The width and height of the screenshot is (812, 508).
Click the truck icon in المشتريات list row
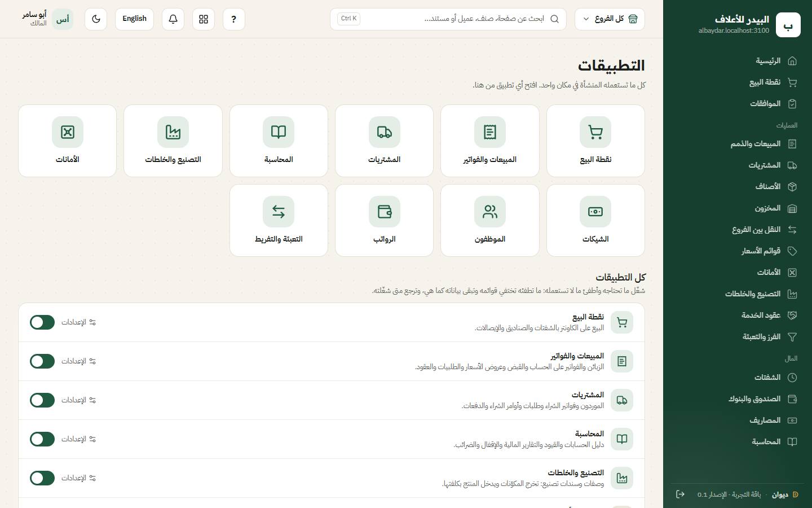click(x=622, y=400)
